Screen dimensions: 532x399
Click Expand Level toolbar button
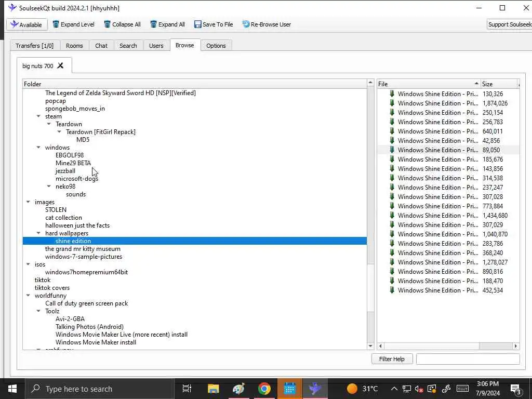pos(73,24)
